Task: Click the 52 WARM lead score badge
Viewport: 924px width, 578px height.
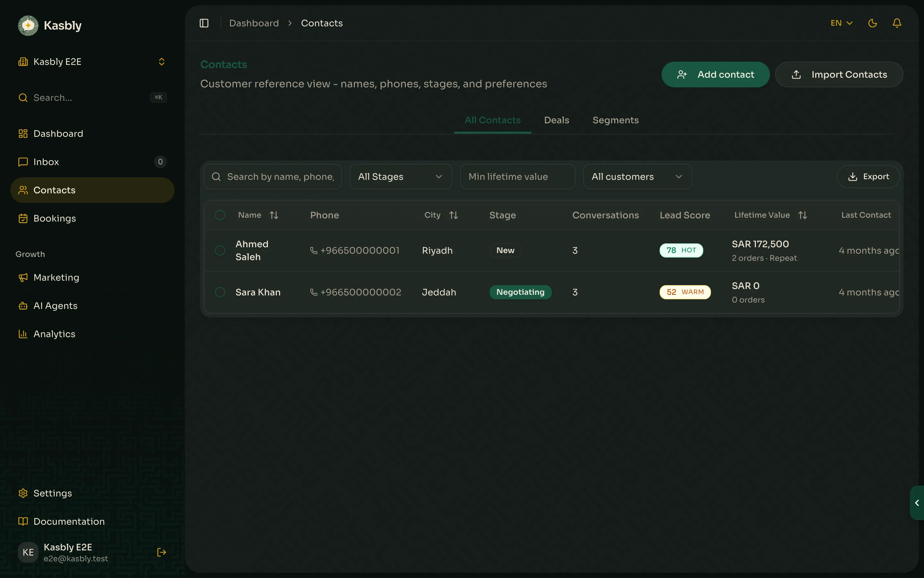Action: click(x=685, y=292)
